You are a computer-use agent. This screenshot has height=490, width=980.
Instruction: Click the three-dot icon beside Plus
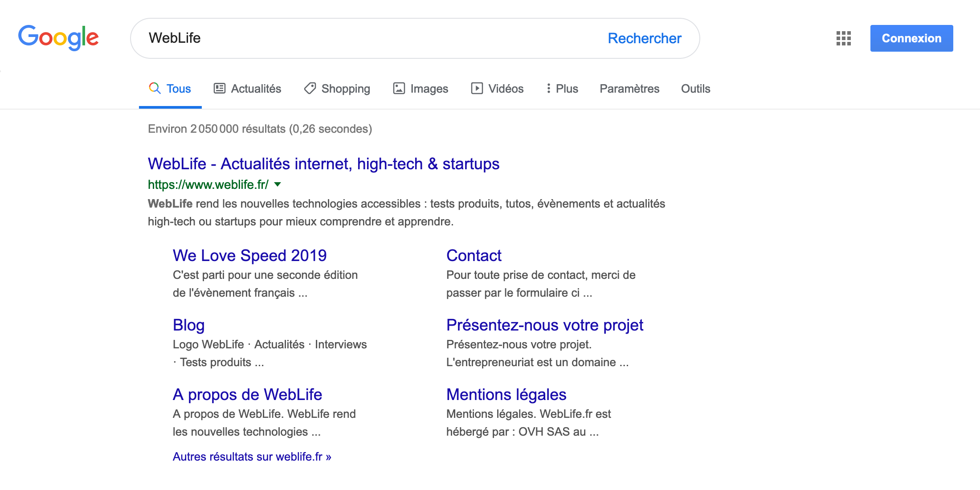pos(548,88)
